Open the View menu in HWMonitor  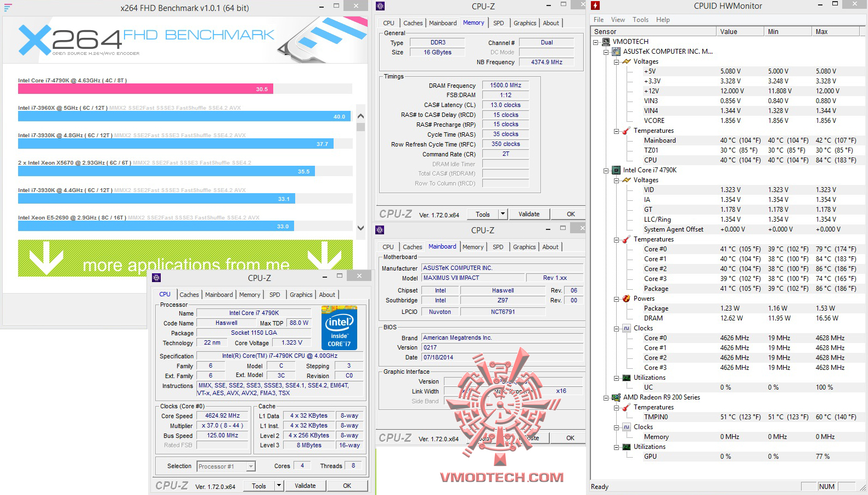click(x=618, y=20)
